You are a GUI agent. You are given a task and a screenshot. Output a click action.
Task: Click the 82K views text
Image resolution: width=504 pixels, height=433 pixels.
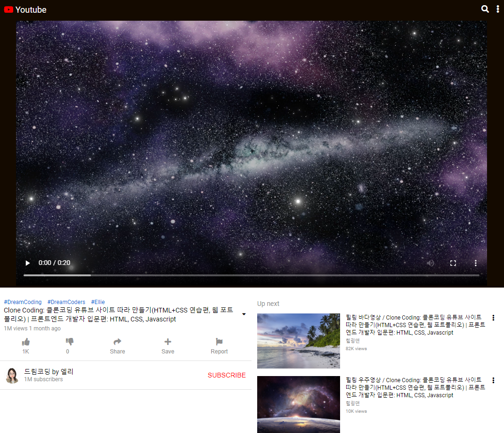356,349
